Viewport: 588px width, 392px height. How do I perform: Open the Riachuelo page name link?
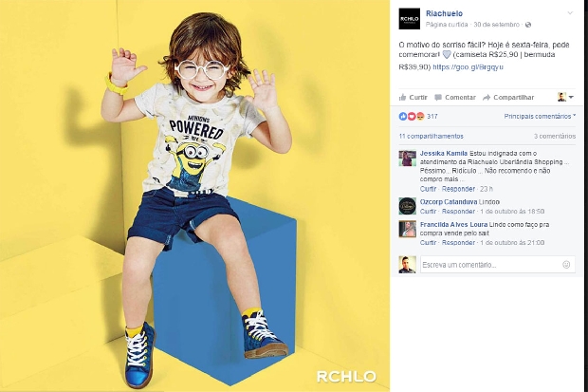coord(444,13)
